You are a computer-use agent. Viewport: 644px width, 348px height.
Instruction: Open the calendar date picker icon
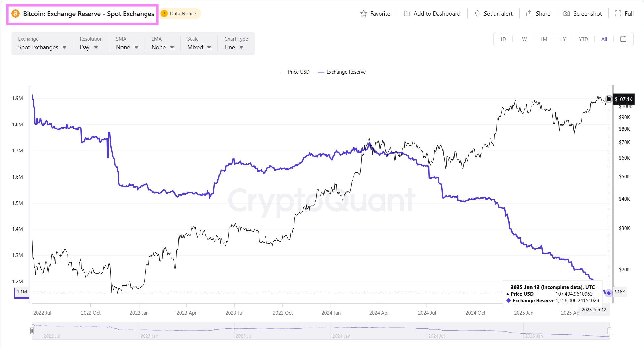coord(623,39)
